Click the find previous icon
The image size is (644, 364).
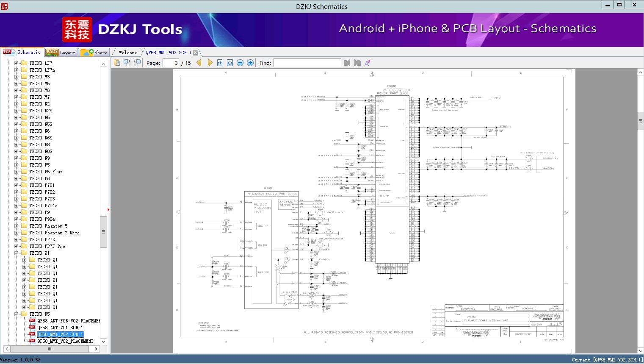coord(347,63)
